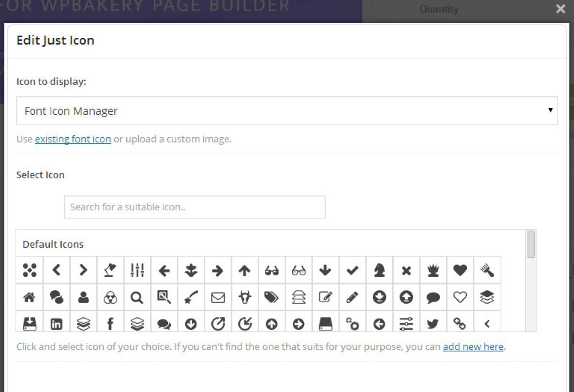Open the Font Icon Manager dropdown
Screen dimensions: 574x392
click(x=287, y=111)
